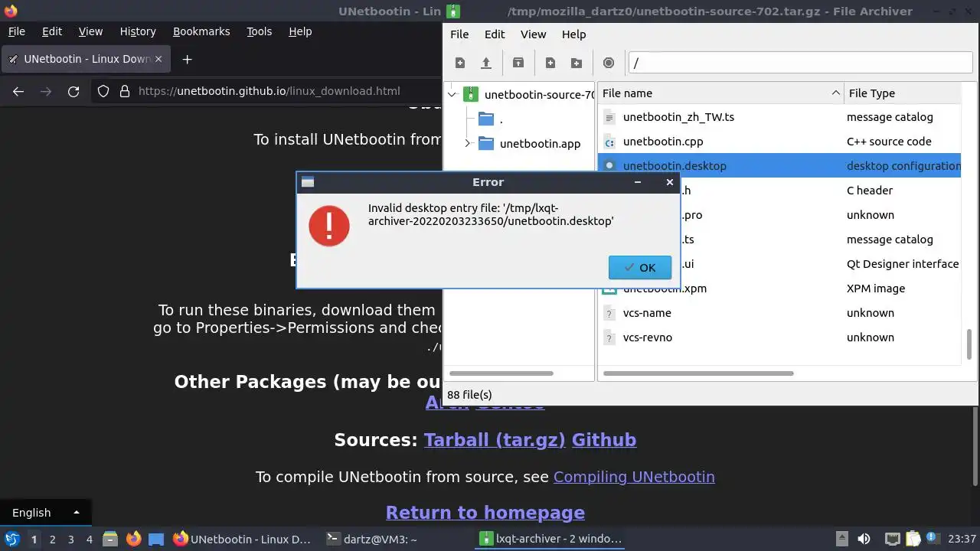Viewport: 980px width, 551px height.
Task: Switch to the dartz@VM3 terminal task
Action: [371, 539]
